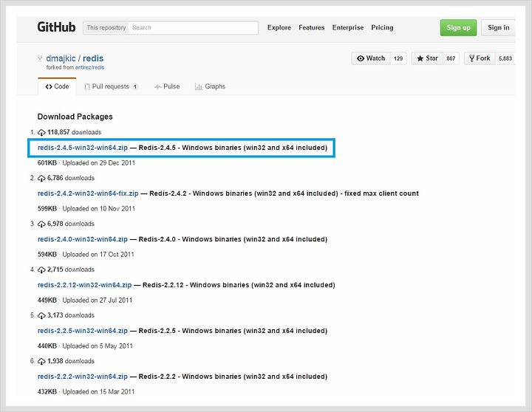
Task: Click the download cloud icon for 6,978 downloads
Action: pyautogui.click(x=41, y=224)
